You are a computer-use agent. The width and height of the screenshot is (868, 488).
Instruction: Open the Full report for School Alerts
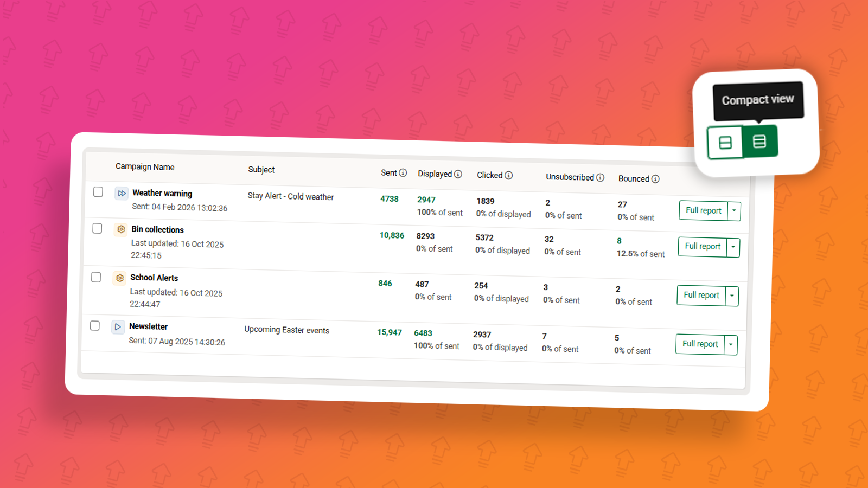pos(701,295)
